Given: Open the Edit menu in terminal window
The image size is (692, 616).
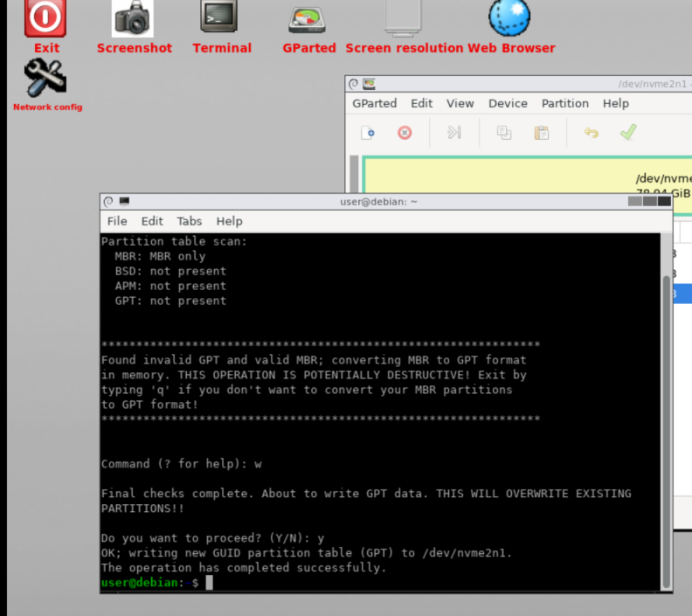Looking at the screenshot, I should point(152,221).
